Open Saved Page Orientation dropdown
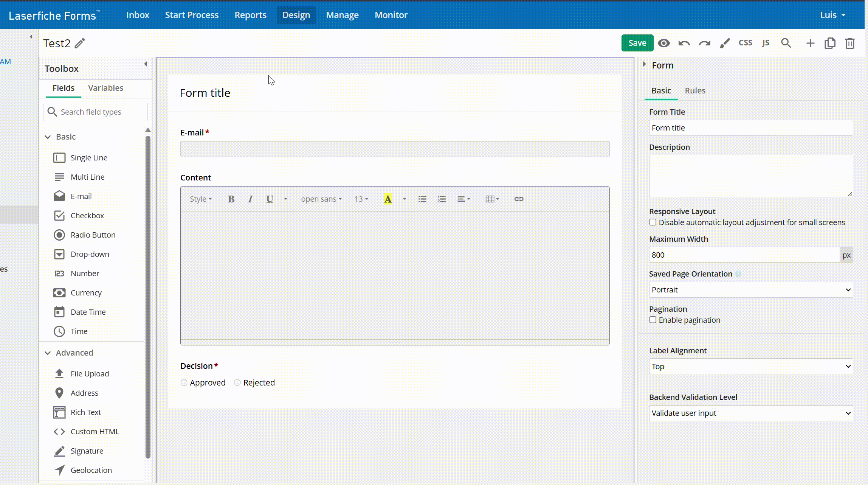The height and width of the screenshot is (485, 868). pos(751,290)
